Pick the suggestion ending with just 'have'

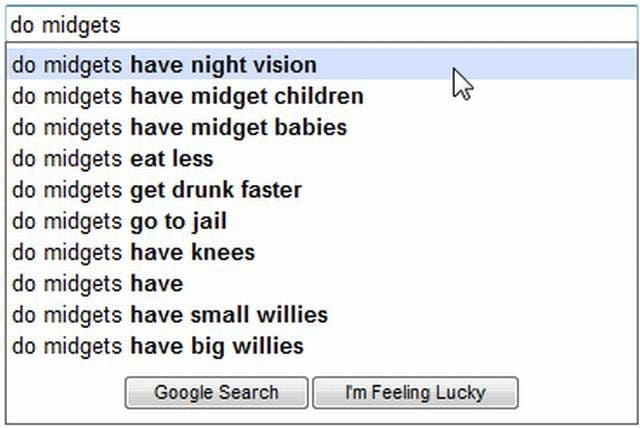point(97,284)
